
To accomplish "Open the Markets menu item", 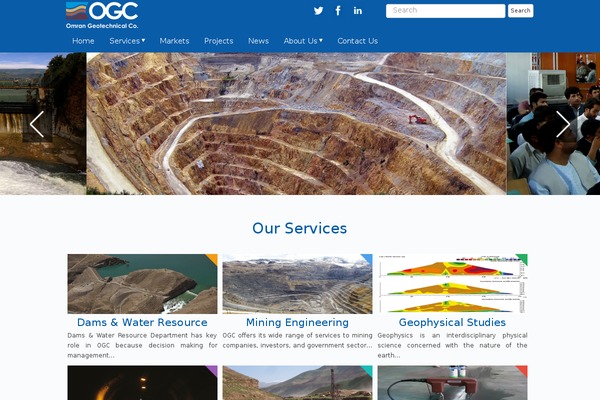I will [x=174, y=41].
